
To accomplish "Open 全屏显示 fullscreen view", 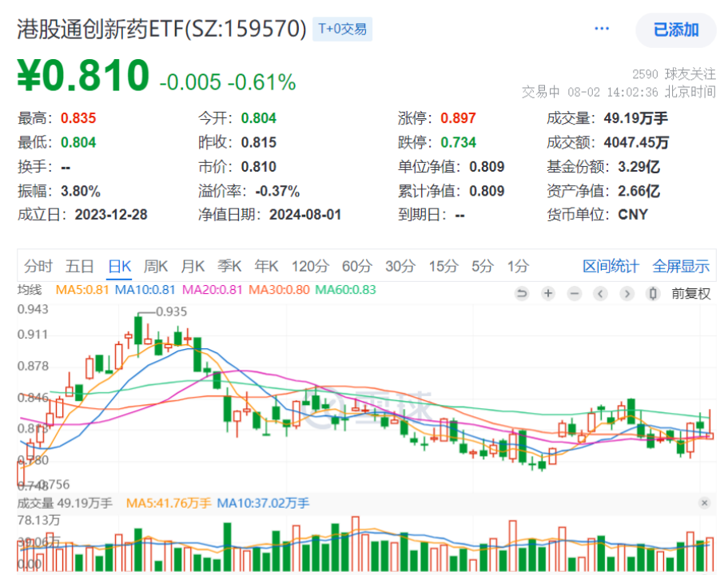I will click(x=680, y=266).
